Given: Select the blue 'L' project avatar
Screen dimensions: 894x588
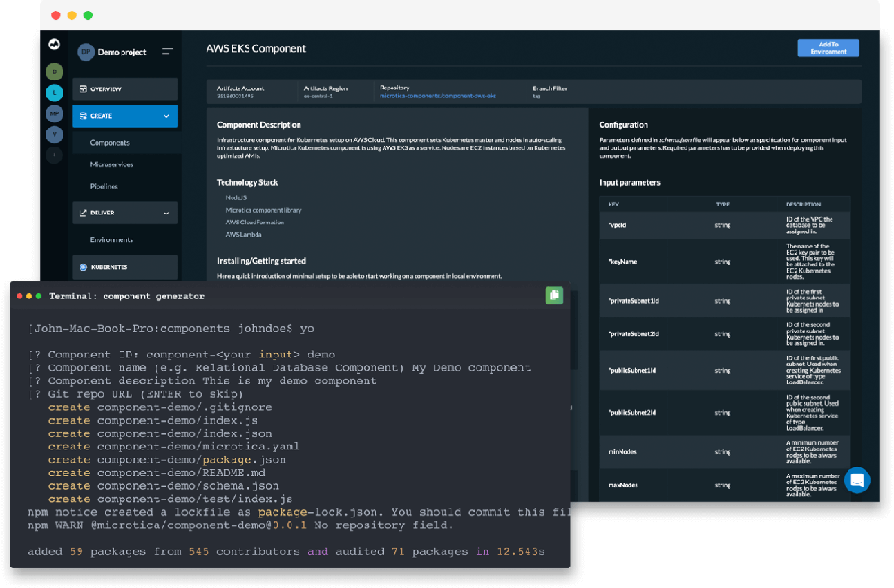Looking at the screenshot, I should pyautogui.click(x=55, y=92).
